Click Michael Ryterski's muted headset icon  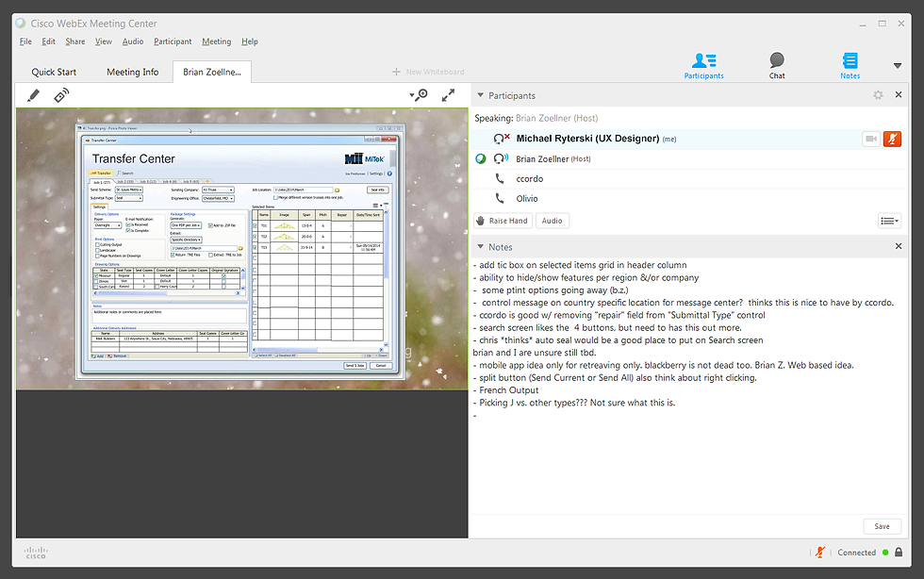[502, 139]
